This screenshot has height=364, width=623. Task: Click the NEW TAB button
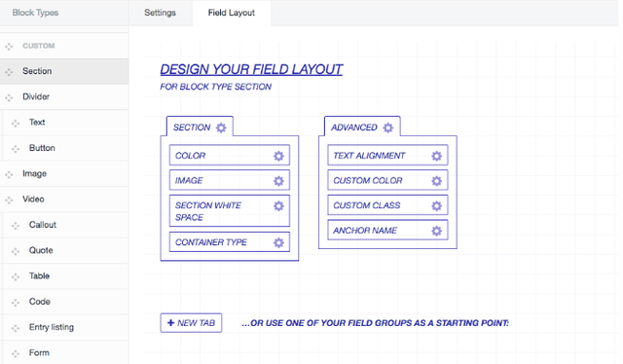coord(191,323)
